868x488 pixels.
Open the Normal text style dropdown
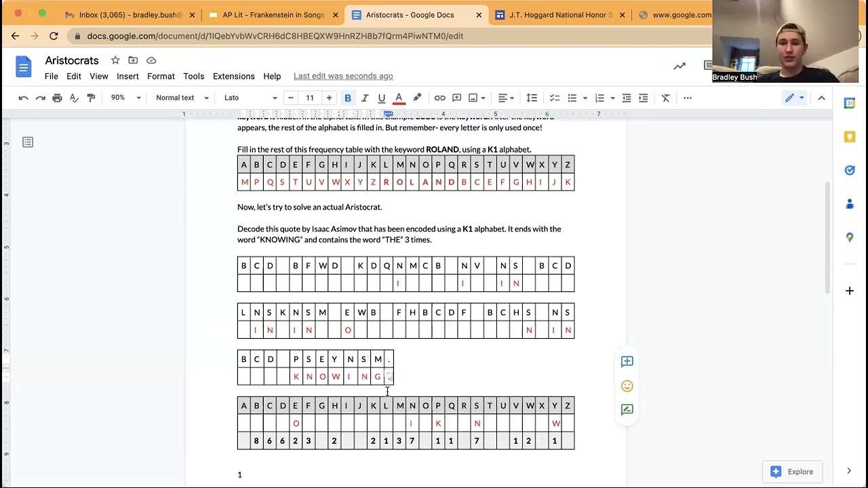pyautogui.click(x=182, y=98)
